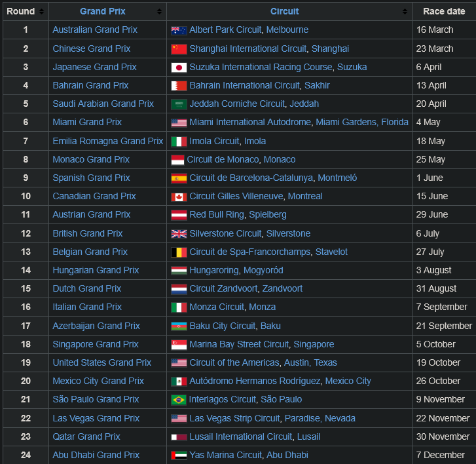This screenshot has width=476, height=464.
Task: Open Marina Bay Street Circuit link
Action: tap(239, 344)
